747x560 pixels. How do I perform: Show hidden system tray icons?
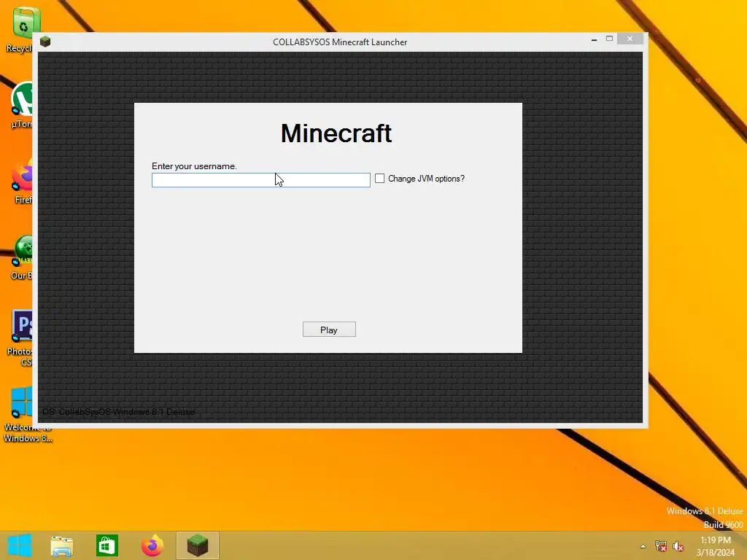643,546
